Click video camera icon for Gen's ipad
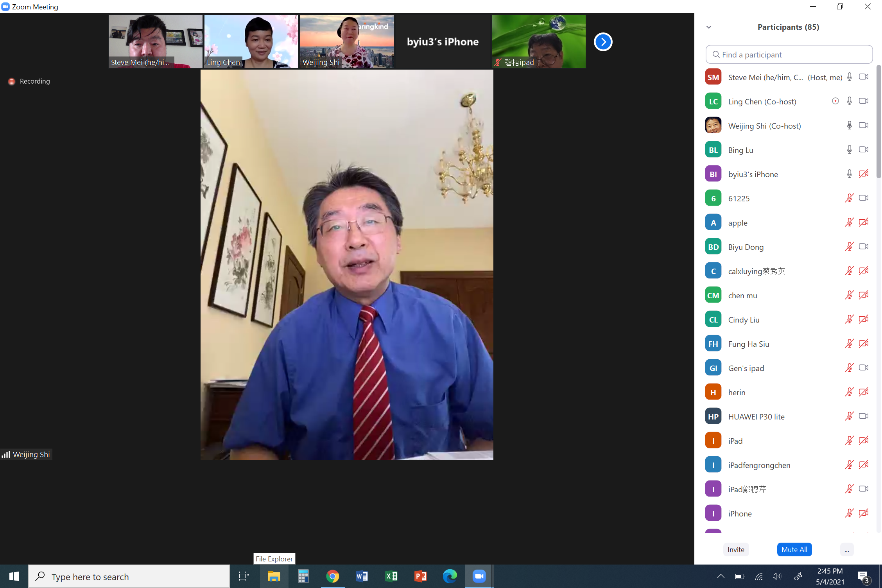The image size is (882, 588). click(x=864, y=368)
